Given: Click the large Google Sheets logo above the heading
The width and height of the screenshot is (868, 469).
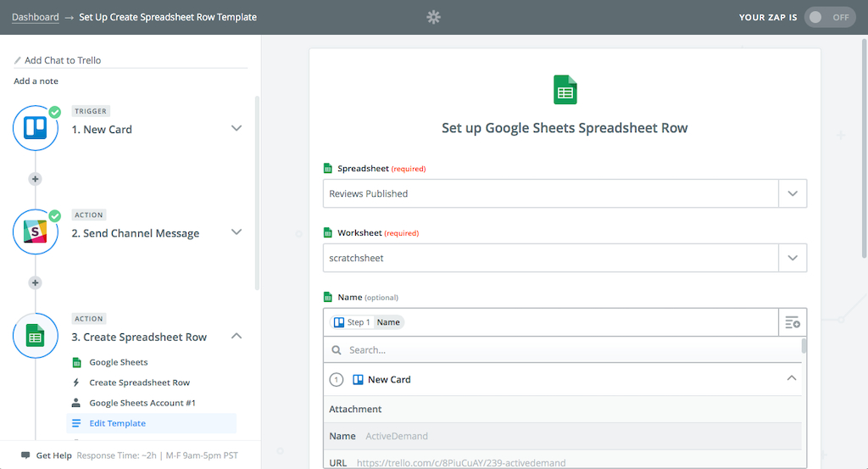Looking at the screenshot, I should click(x=565, y=90).
